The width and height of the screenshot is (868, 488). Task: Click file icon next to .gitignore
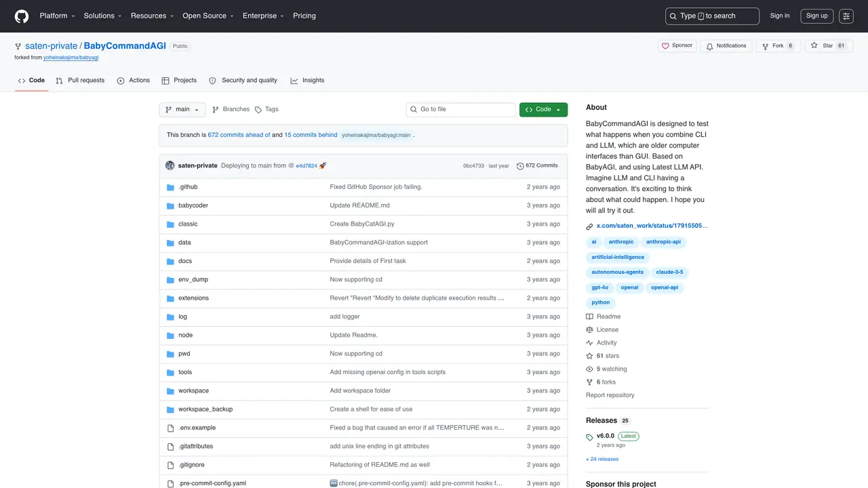171,465
